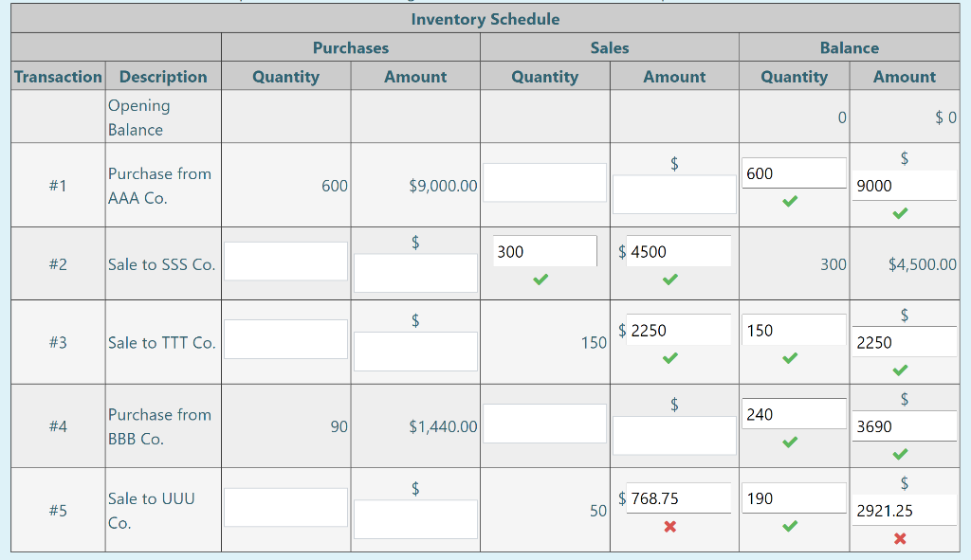Screen dimensions: 971x560
Task: Click the Opening Balance row label
Action: (x=140, y=117)
